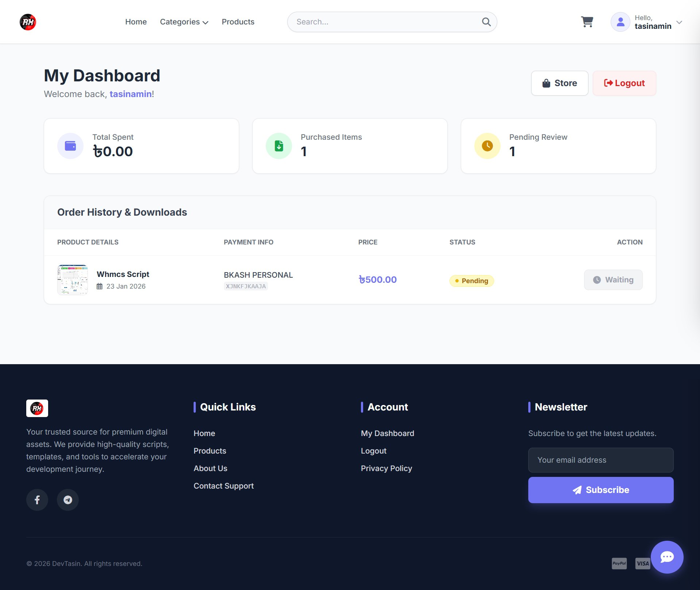This screenshot has width=700, height=590.
Task: Expand the tasinamin account chevron
Action: click(679, 22)
